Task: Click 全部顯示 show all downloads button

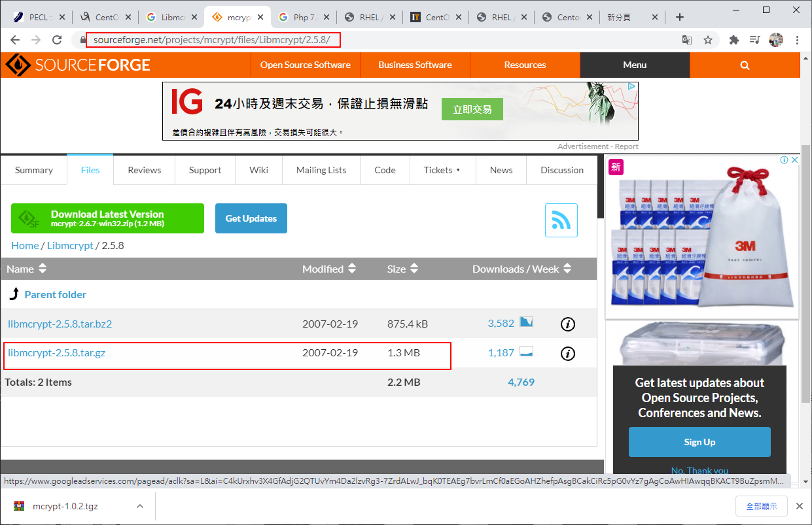Action: tap(761, 506)
